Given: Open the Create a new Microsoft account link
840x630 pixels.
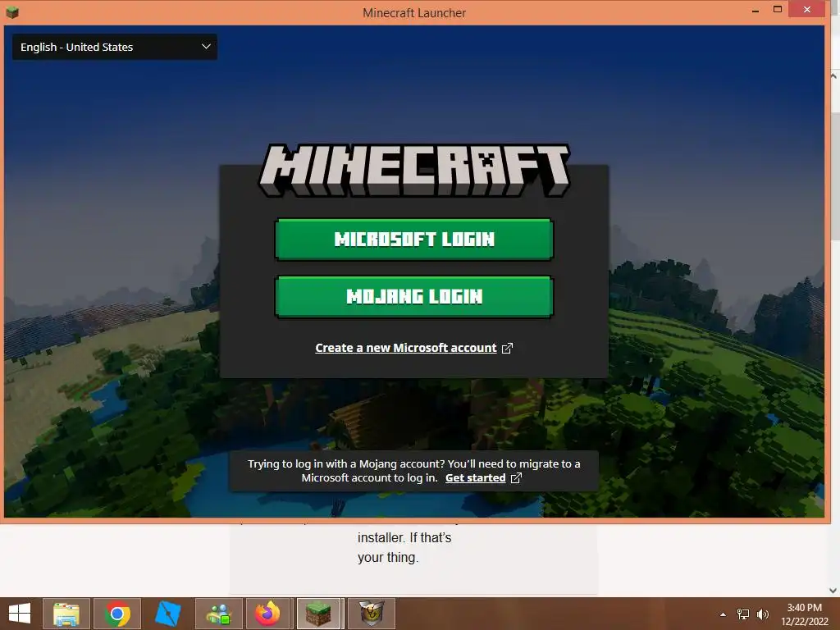Looking at the screenshot, I should point(405,348).
